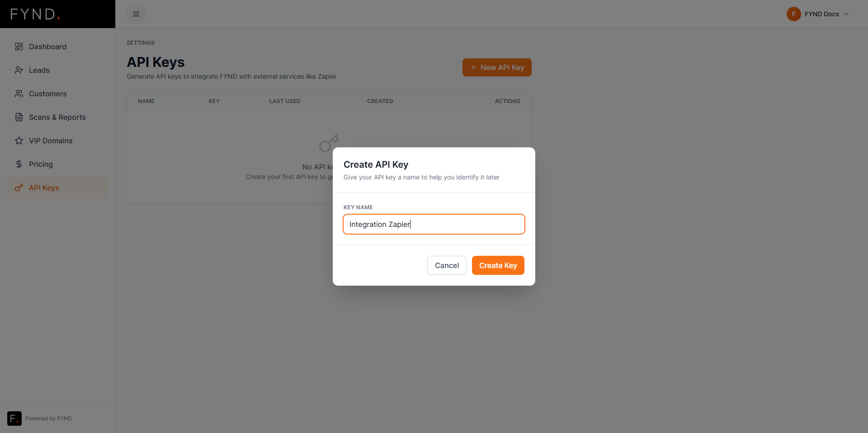
Task: Select the Pricing dollar-sign icon
Action: [19, 164]
